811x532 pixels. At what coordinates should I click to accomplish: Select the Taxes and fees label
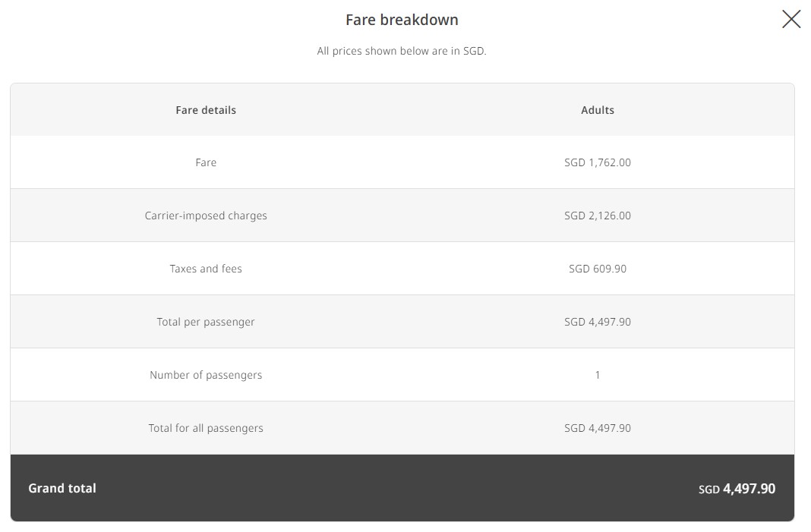(x=206, y=269)
